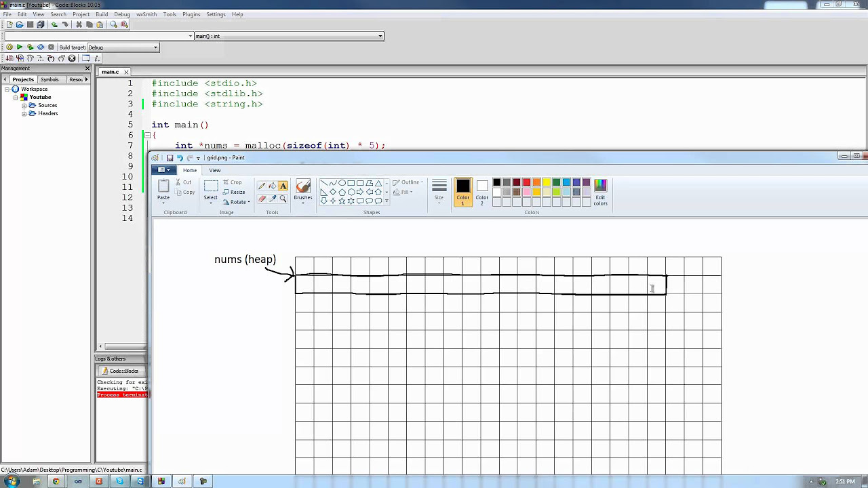Collapse the Youtube project tree node
The image size is (868, 488).
(x=16, y=97)
